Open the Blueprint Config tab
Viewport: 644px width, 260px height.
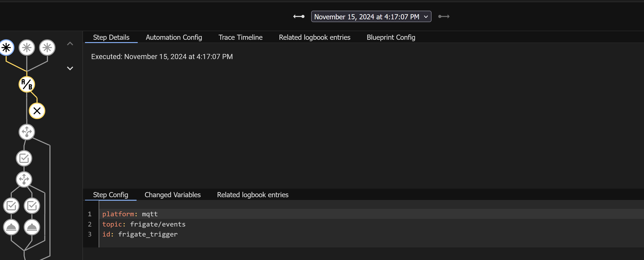tap(391, 37)
